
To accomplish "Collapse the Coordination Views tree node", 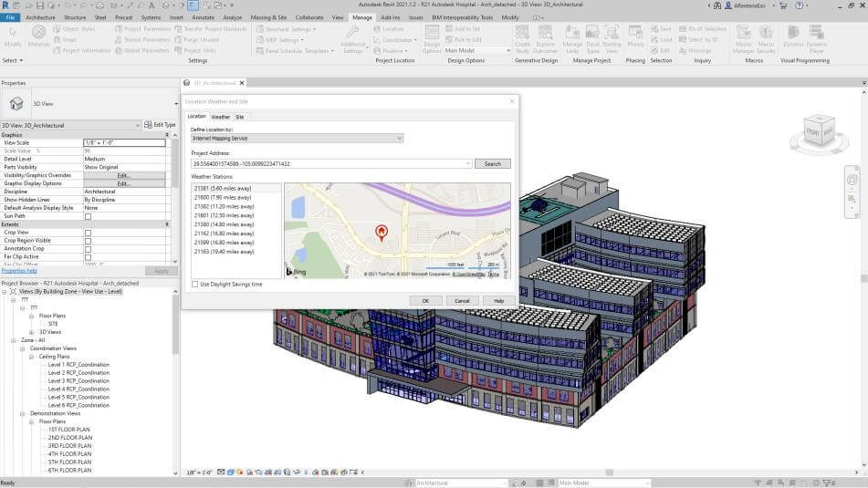I will [23, 348].
